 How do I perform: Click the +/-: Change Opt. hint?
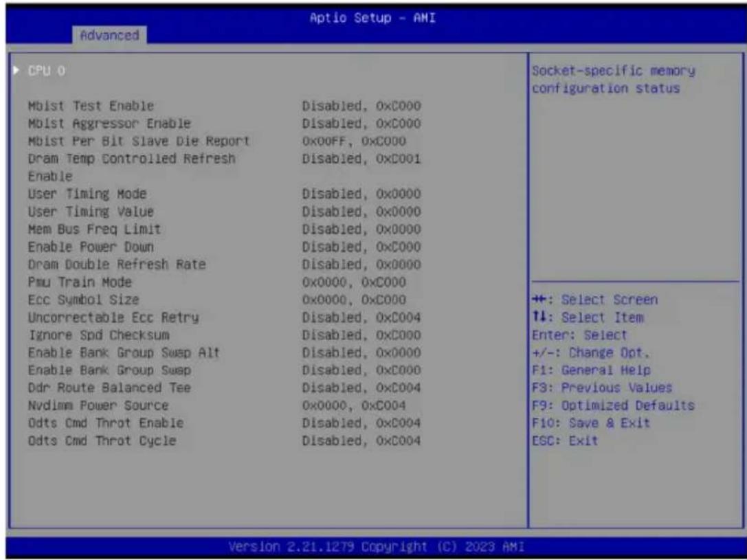(591, 352)
